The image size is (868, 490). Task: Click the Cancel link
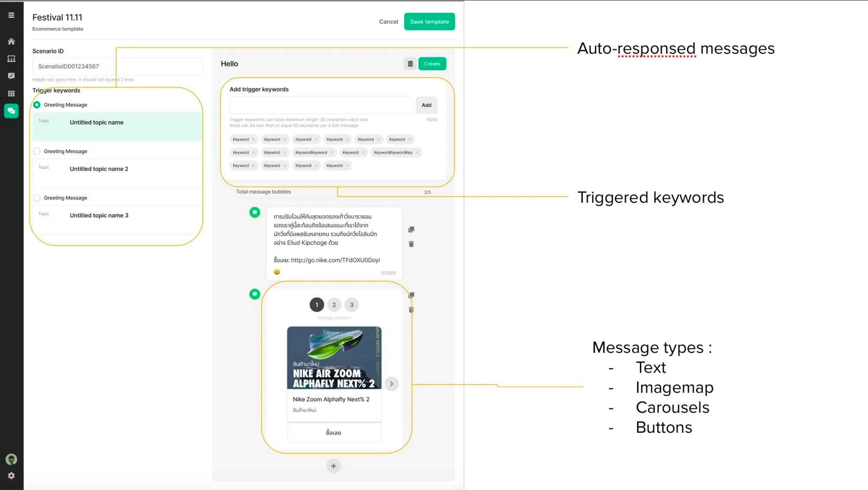[388, 22]
